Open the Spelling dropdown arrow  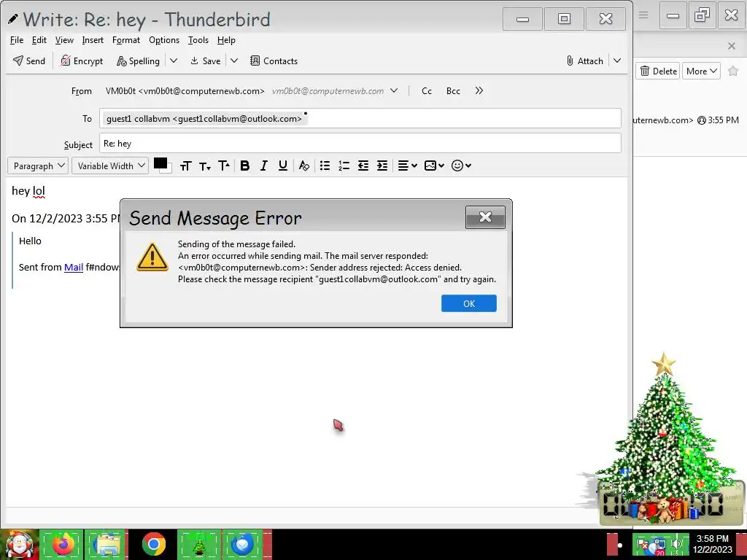click(x=174, y=61)
